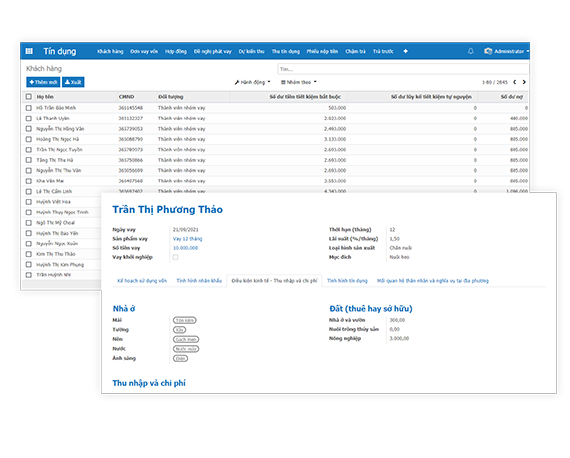Image resolution: width=570 pixels, height=458 pixels.
Task: Click the plus icon in top navigation
Action: tap(405, 51)
